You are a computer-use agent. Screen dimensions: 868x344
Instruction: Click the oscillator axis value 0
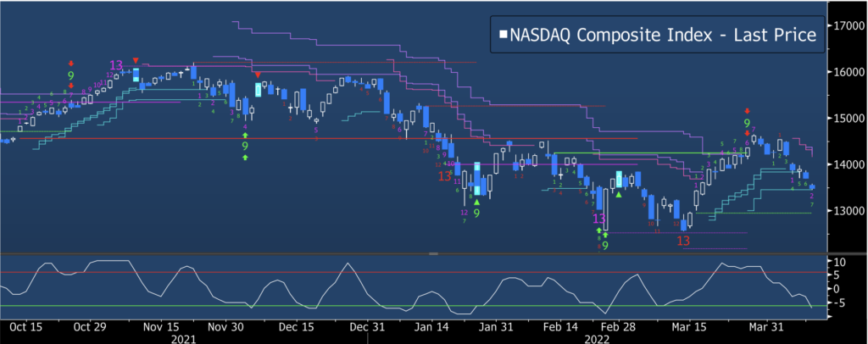[x=837, y=289]
